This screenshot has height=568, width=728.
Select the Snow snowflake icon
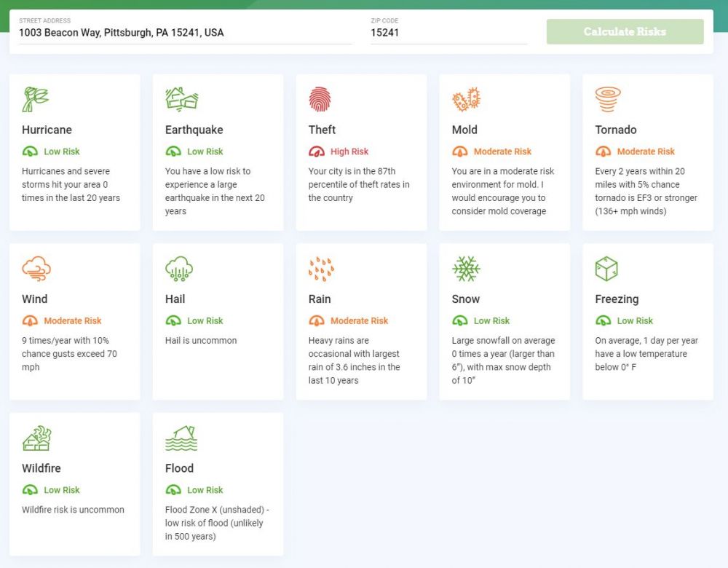point(464,269)
